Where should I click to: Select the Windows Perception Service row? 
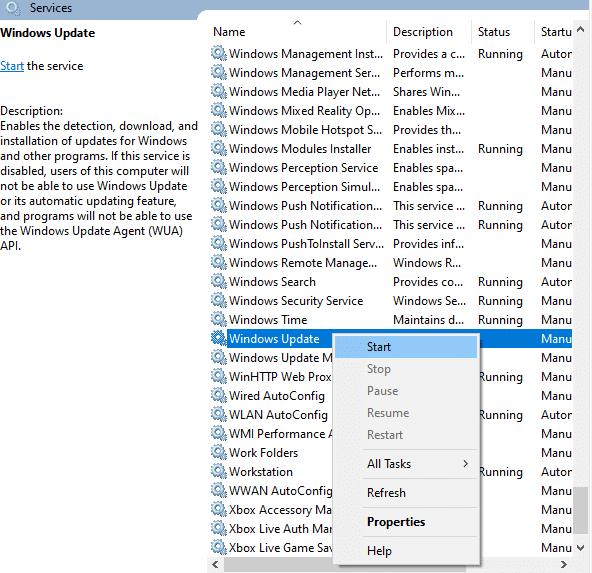click(x=391, y=168)
